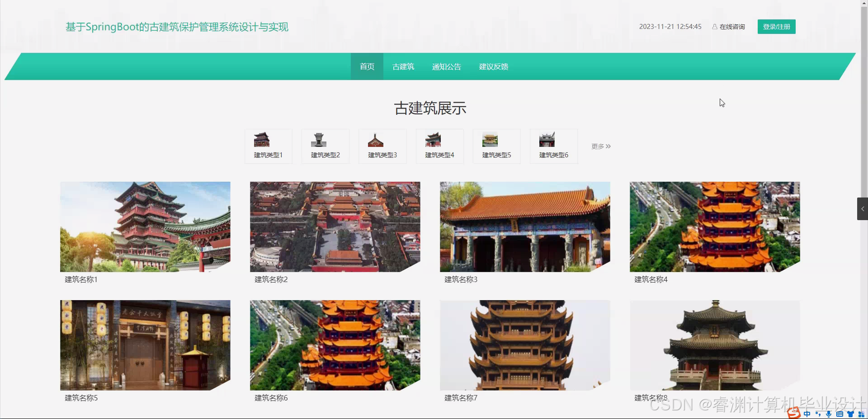Toggle punctuation mode in IME bar

818,414
